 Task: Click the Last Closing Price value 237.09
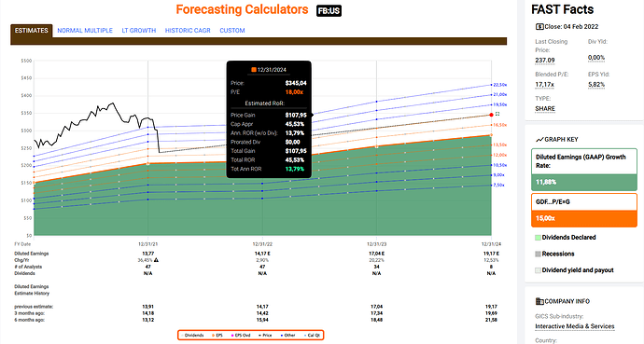[545, 61]
